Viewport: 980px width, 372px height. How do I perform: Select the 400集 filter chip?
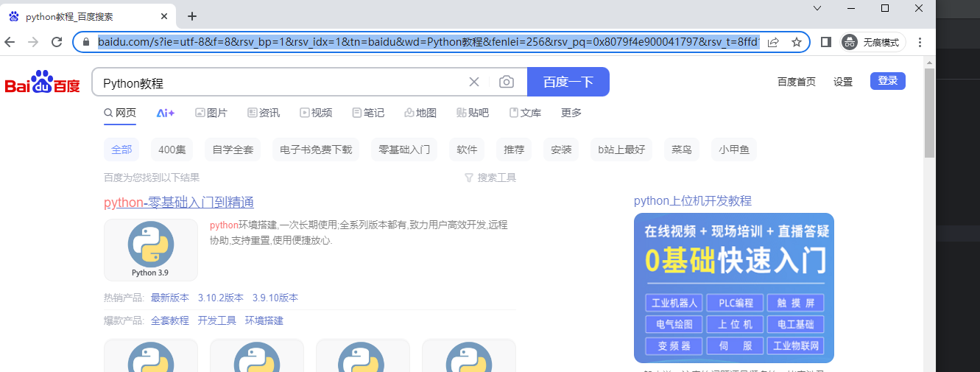pyautogui.click(x=172, y=150)
